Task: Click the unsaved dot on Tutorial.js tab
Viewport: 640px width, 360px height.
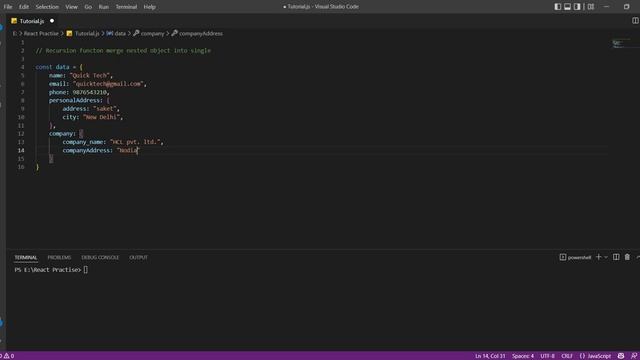Action: tap(52, 21)
